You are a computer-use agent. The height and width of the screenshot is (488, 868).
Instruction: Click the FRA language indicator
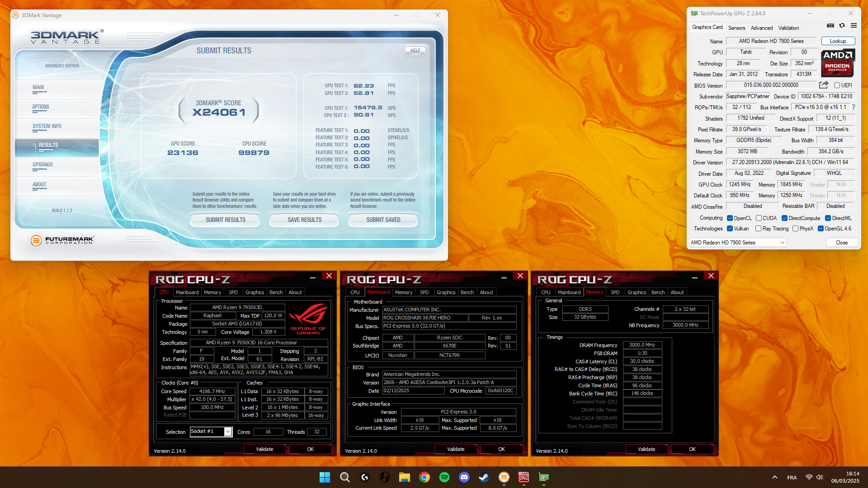pyautogui.click(x=792, y=478)
